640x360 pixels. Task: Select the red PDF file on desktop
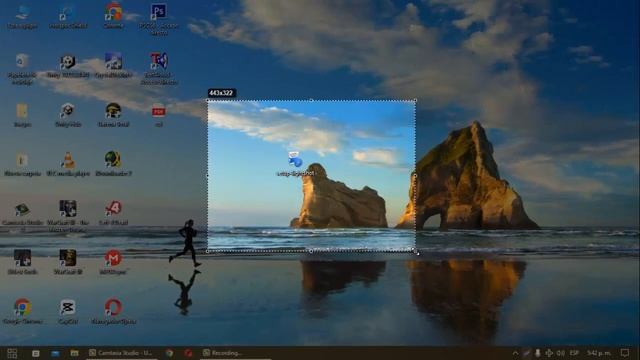point(159,115)
